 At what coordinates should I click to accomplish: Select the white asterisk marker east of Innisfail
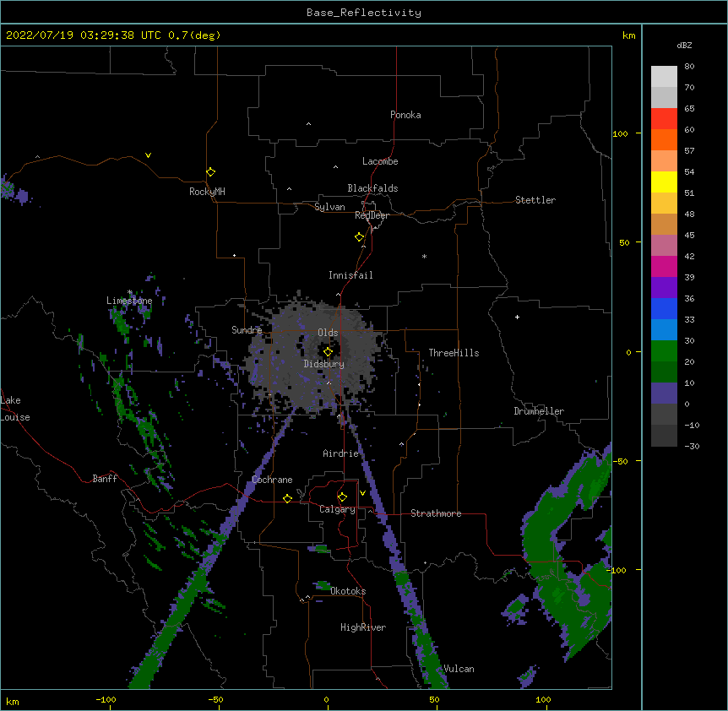tap(424, 257)
